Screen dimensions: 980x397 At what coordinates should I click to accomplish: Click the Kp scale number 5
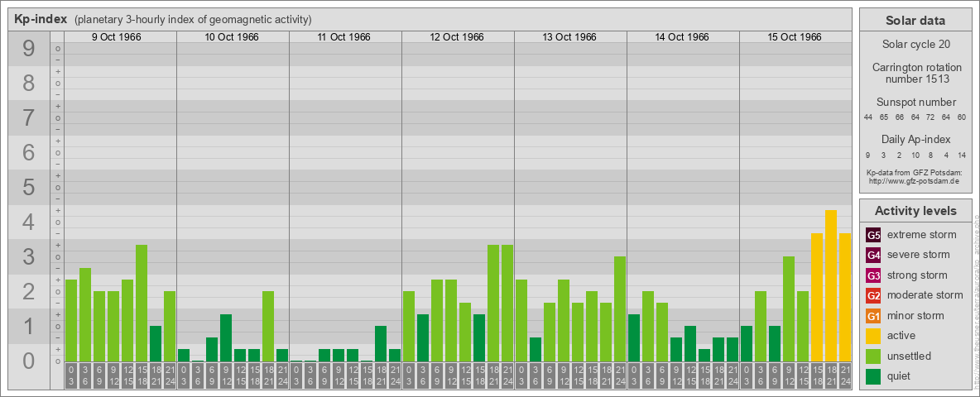28,187
